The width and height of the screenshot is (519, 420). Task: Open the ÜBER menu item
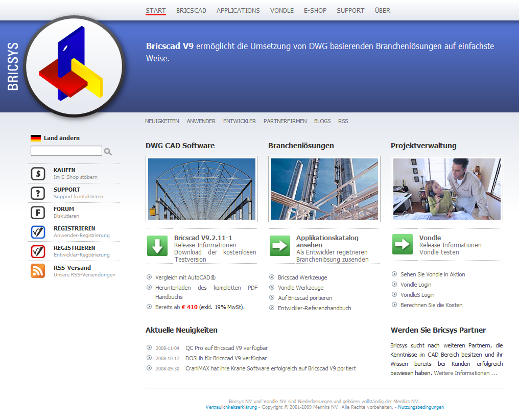pyautogui.click(x=383, y=11)
